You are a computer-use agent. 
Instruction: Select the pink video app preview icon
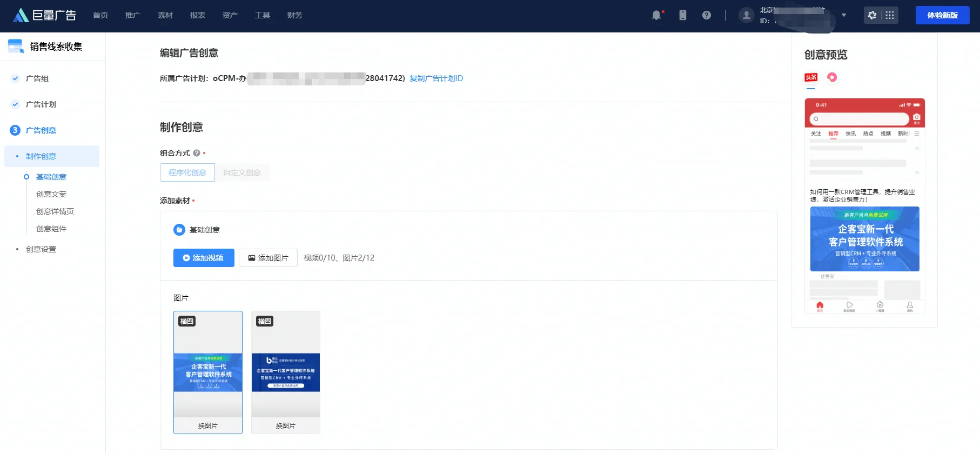point(832,77)
